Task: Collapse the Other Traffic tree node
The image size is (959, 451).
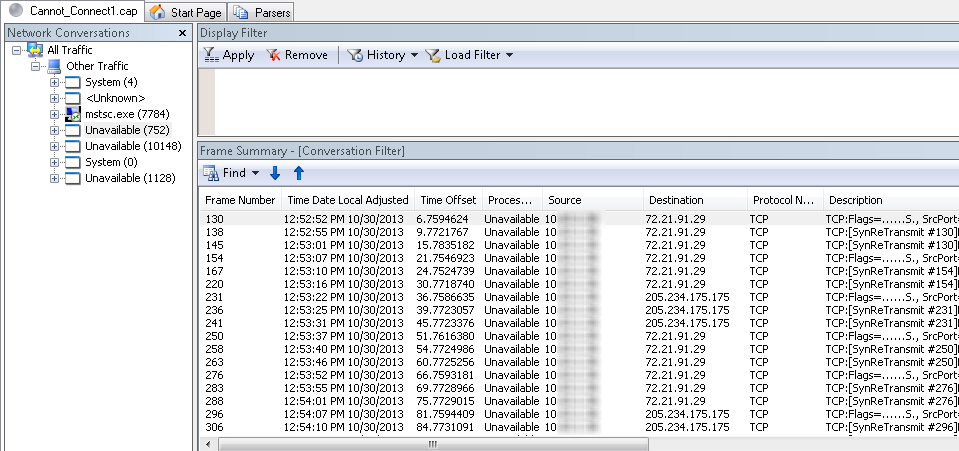Action: click(x=37, y=66)
